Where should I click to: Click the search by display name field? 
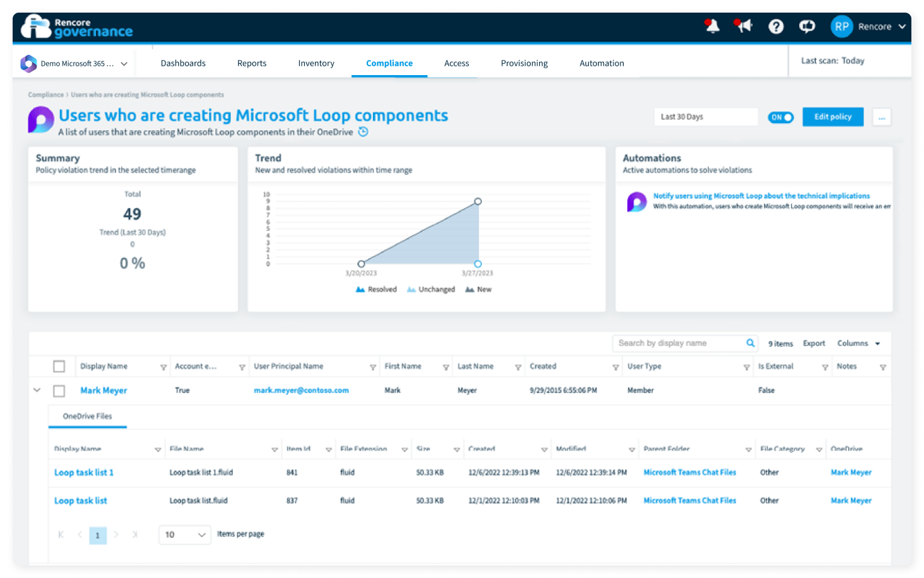tap(675, 343)
